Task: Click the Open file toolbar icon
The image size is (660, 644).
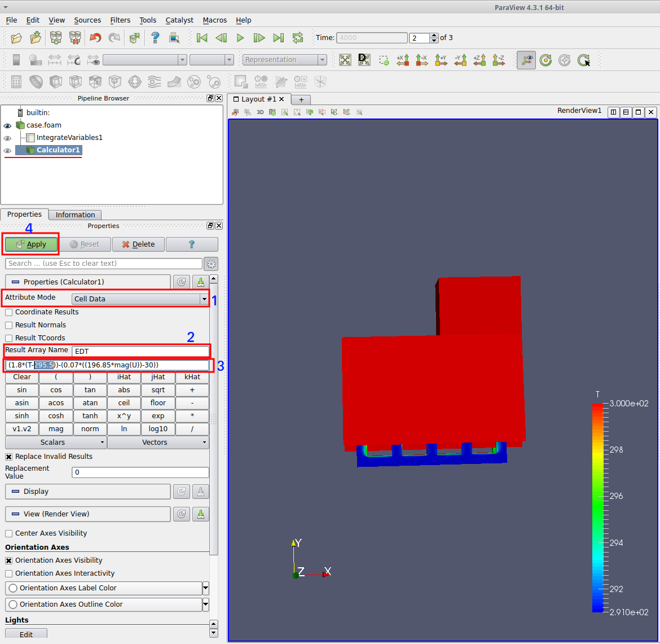Action: tap(16, 38)
